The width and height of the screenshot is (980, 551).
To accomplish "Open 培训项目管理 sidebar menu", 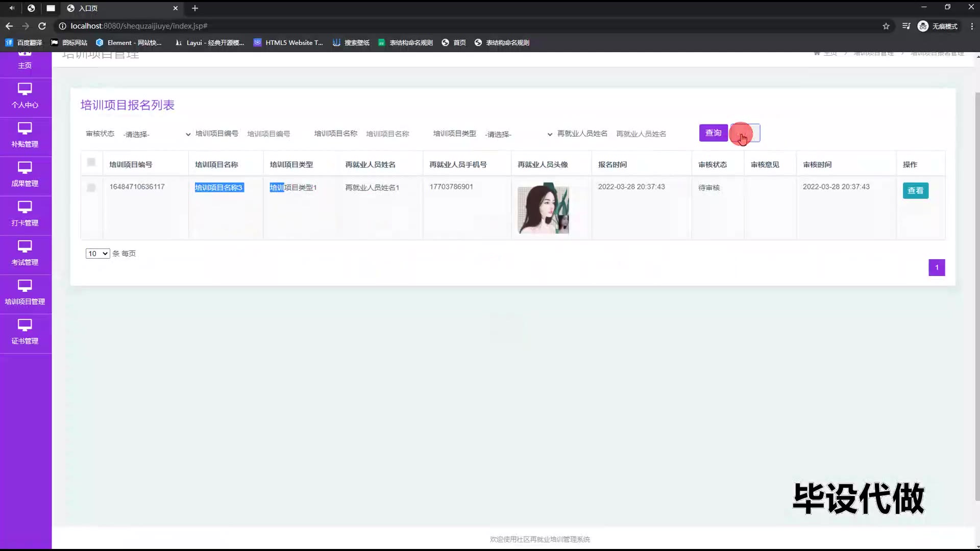I will (24, 292).
